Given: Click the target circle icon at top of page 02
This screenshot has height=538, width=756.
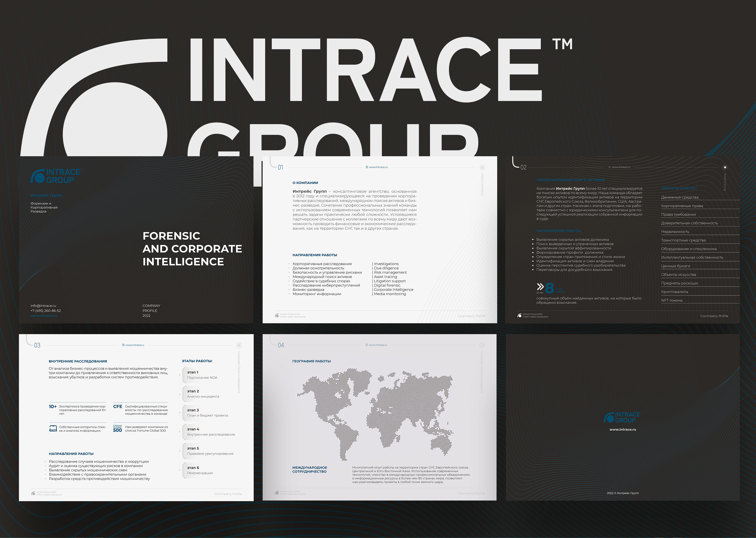Looking at the screenshot, I should (x=725, y=167).
